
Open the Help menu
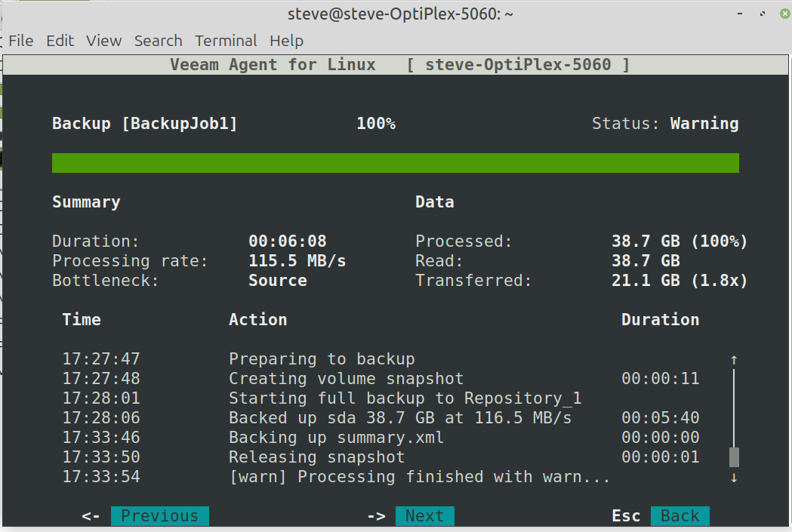tap(286, 41)
